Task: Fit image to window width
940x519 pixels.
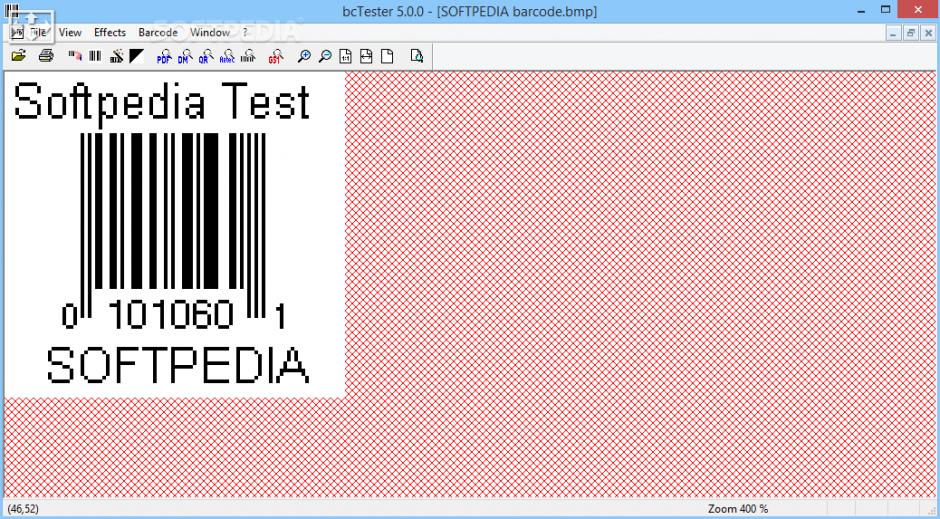Action: (x=366, y=56)
